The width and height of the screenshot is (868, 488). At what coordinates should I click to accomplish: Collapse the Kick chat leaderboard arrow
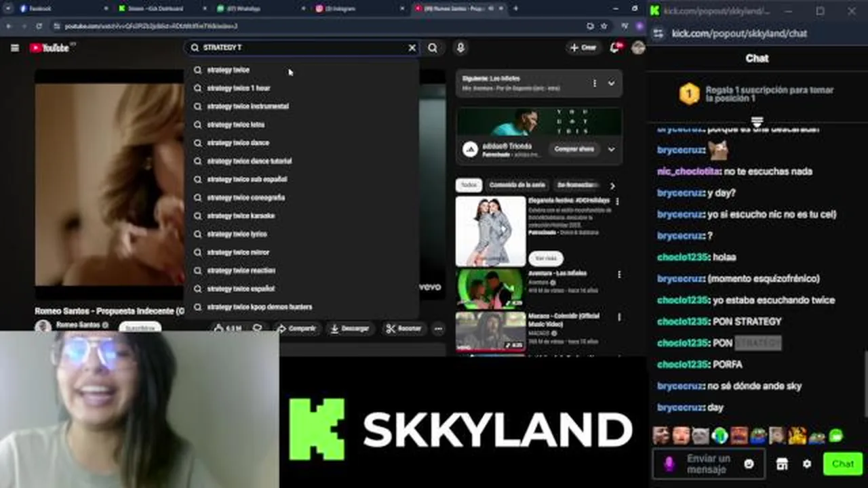(757, 121)
